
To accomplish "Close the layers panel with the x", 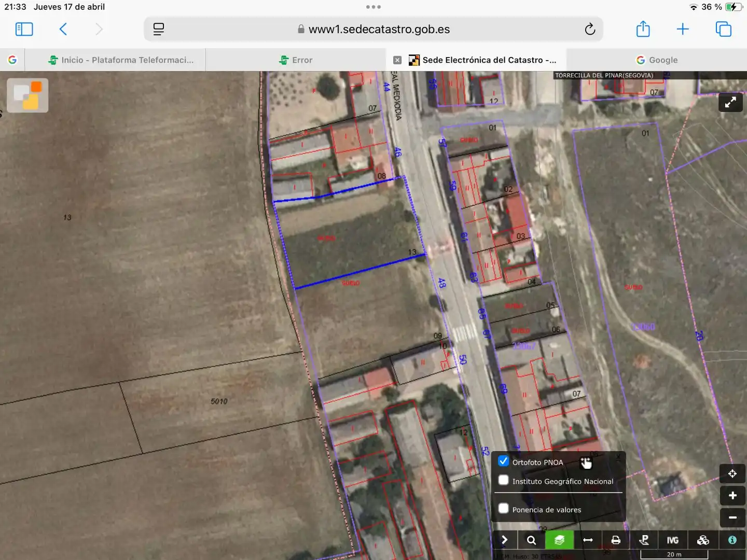I will click(618, 457).
